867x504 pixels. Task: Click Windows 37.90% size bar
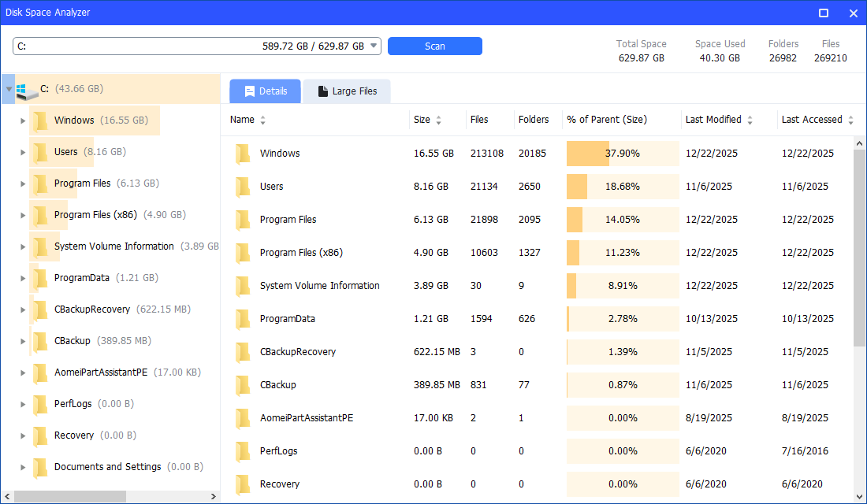coord(623,154)
